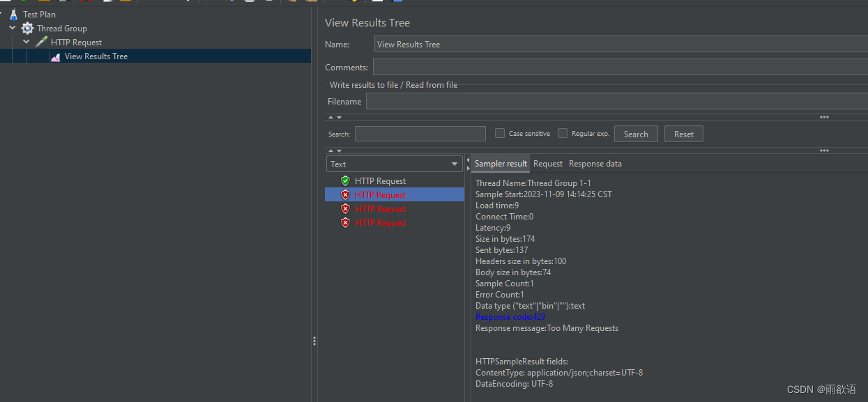Screen dimensions: 868x402
Task: Click the Filename input field
Action: 616,101
